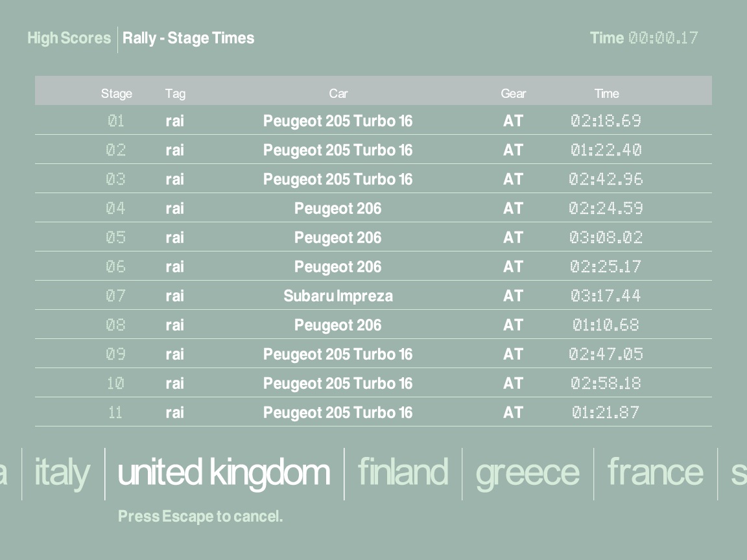Click the Press Escape to cancel text
The height and width of the screenshot is (560, 747).
click(200, 517)
